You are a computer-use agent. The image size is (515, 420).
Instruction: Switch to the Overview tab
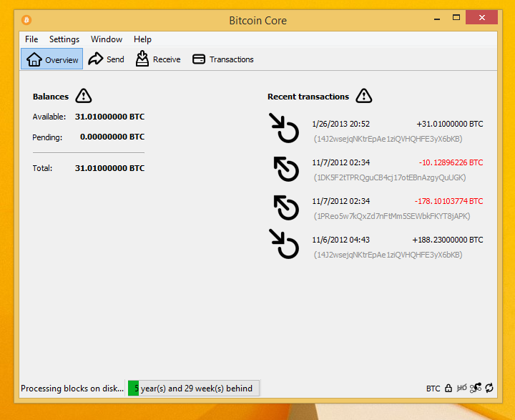tap(52, 59)
